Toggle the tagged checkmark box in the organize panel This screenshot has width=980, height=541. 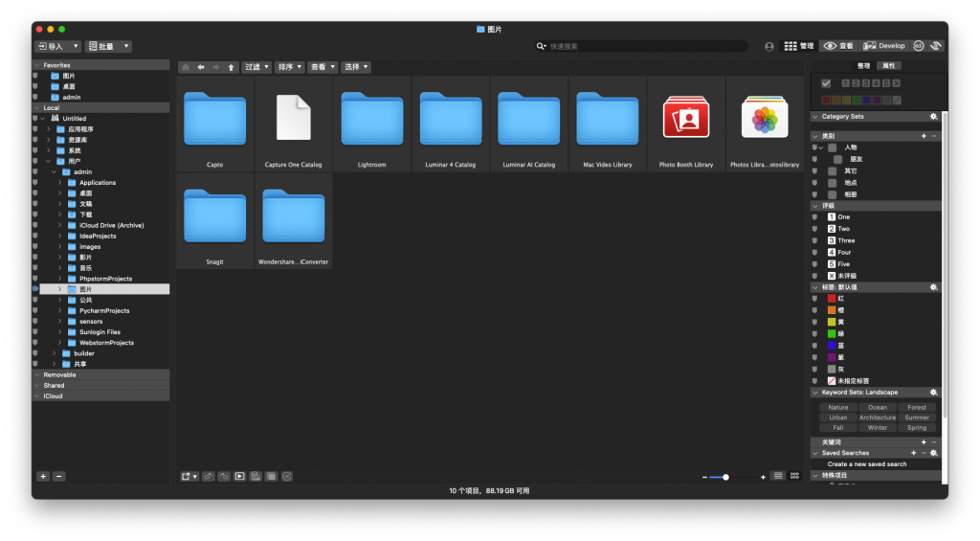click(x=826, y=83)
